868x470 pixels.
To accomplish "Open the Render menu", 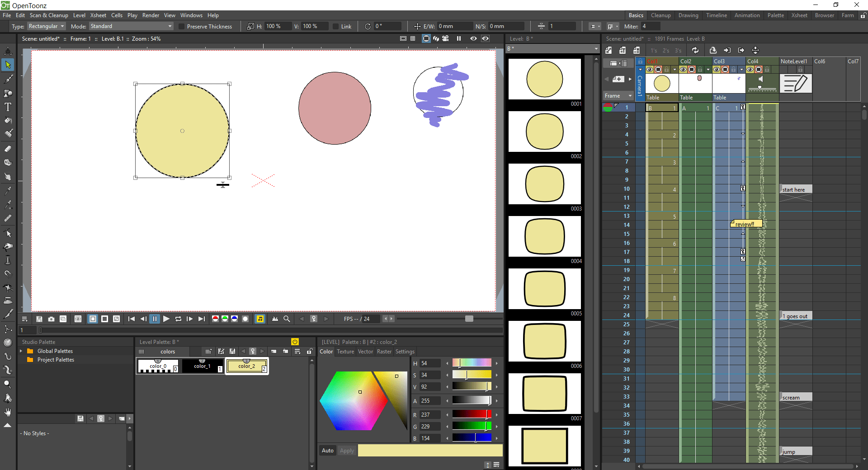I will click(151, 15).
